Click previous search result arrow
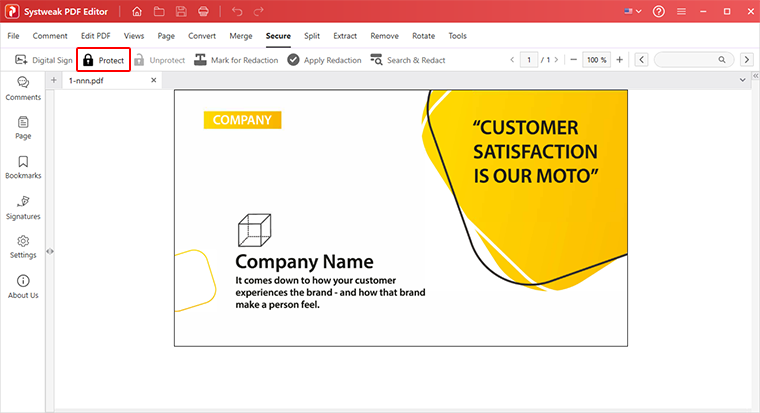The height and width of the screenshot is (413, 760). (x=642, y=60)
